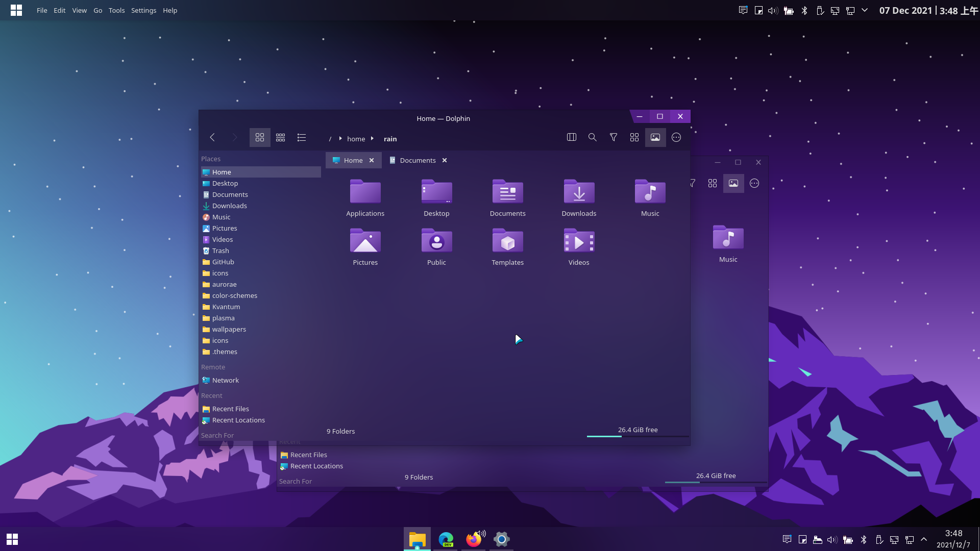
Task: Close the Home tab
Action: pyautogui.click(x=372, y=160)
